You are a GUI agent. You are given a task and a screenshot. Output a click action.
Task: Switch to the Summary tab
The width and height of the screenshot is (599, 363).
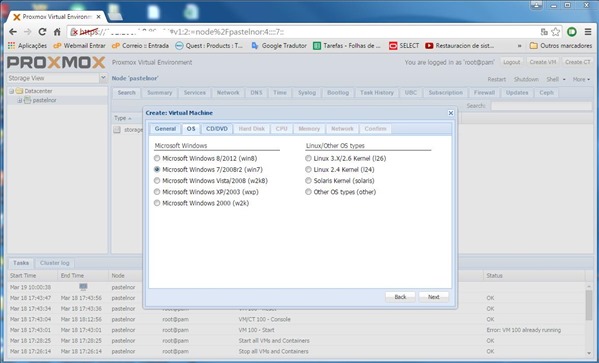(x=160, y=92)
